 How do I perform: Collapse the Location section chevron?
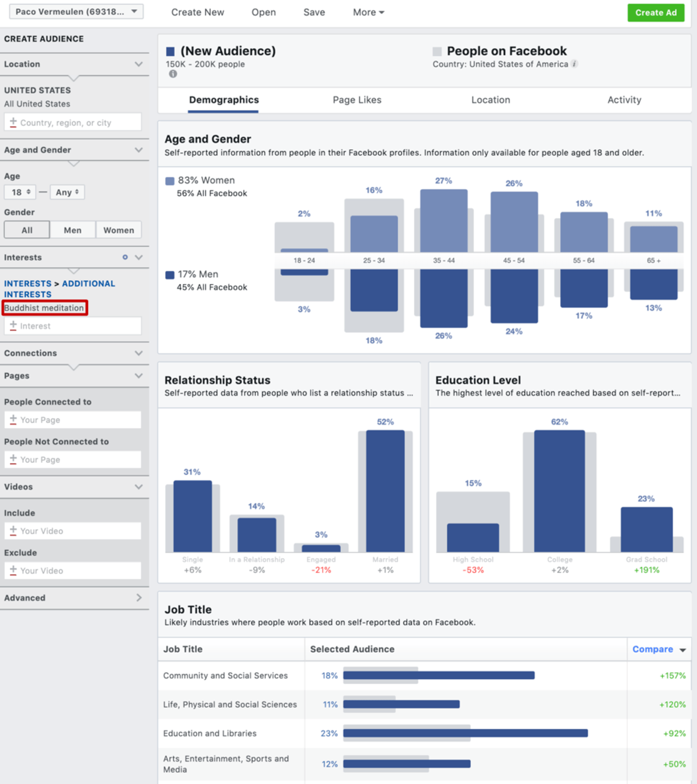[139, 64]
